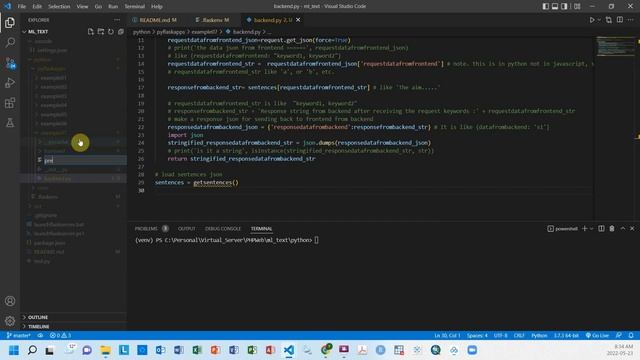Run the Python file with play button
This screenshot has height=360, width=640.
(591, 20)
